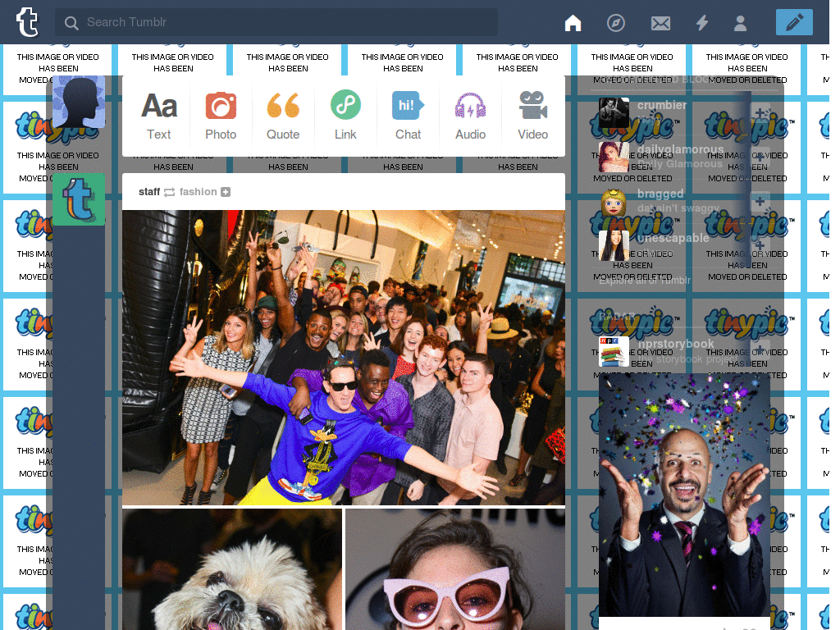
Task: Go to the Home dashboard icon
Action: 573,23
